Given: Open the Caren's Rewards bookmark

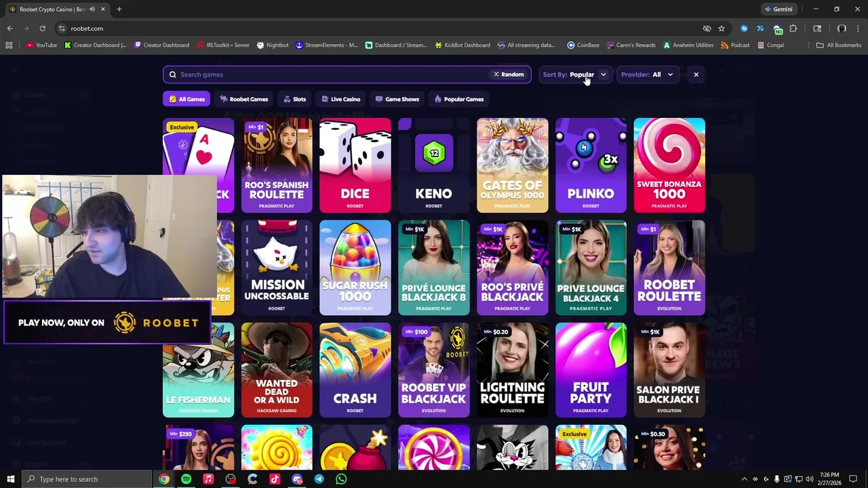Looking at the screenshot, I should pos(631,45).
